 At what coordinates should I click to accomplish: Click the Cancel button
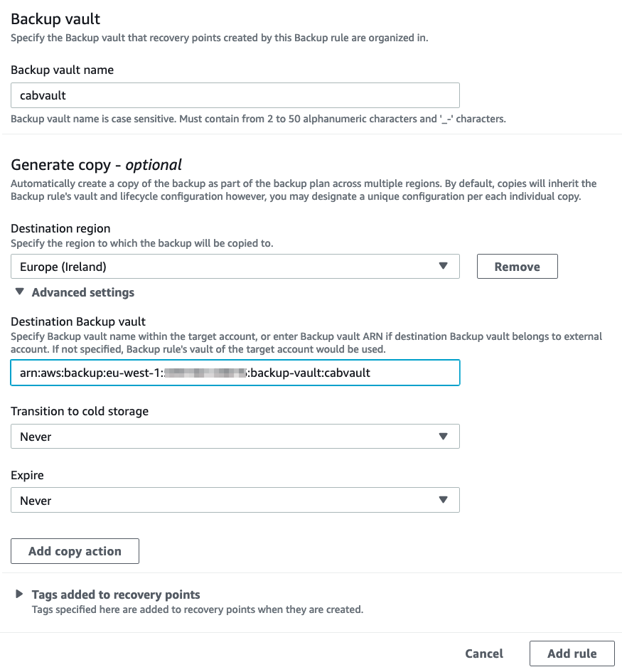(x=484, y=653)
